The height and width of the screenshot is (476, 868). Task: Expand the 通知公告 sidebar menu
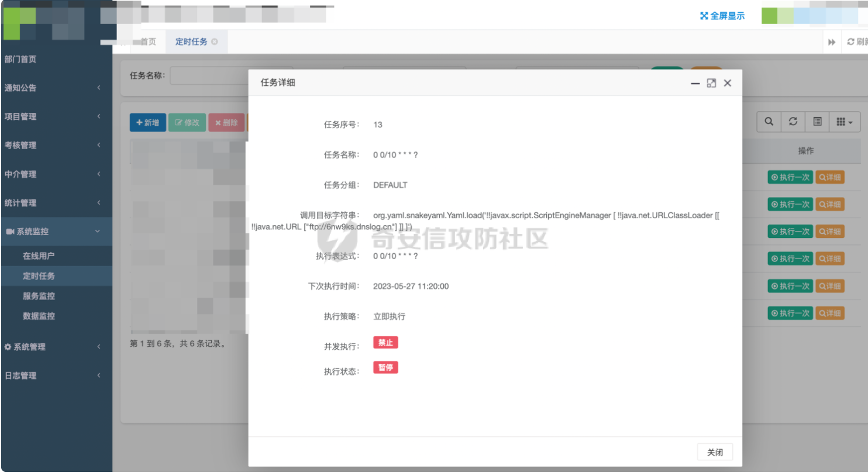[56, 88]
